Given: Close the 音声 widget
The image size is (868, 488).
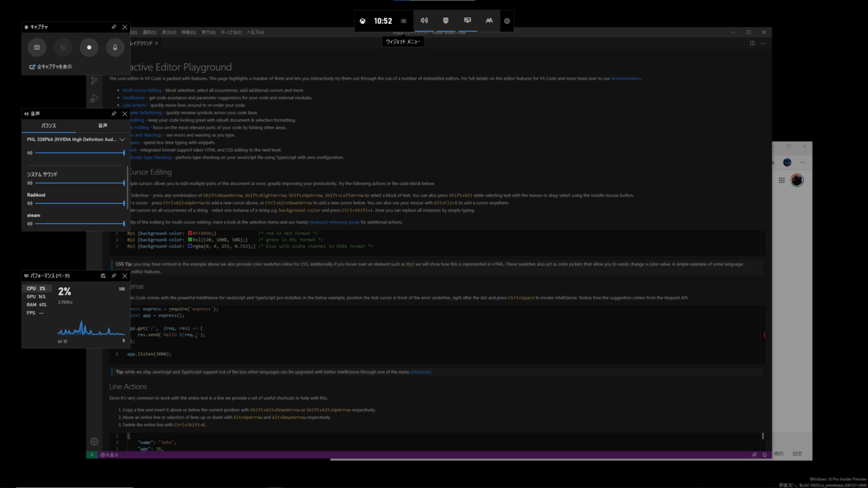Looking at the screenshot, I should (x=124, y=114).
